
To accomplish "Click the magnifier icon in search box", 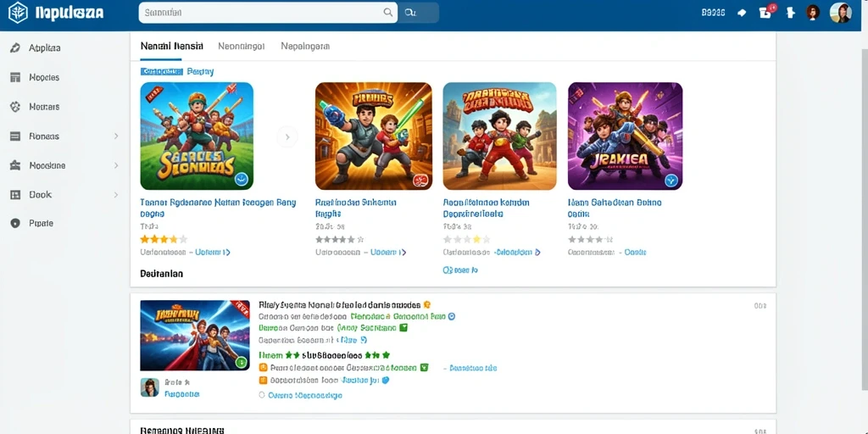I will (388, 12).
